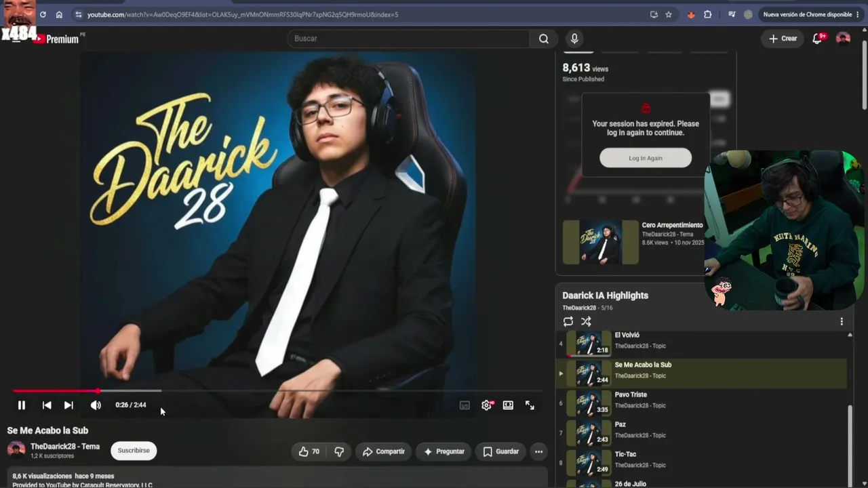Open the playlist options three-dot menu
Viewport: 868px width, 488px height.
click(x=842, y=322)
